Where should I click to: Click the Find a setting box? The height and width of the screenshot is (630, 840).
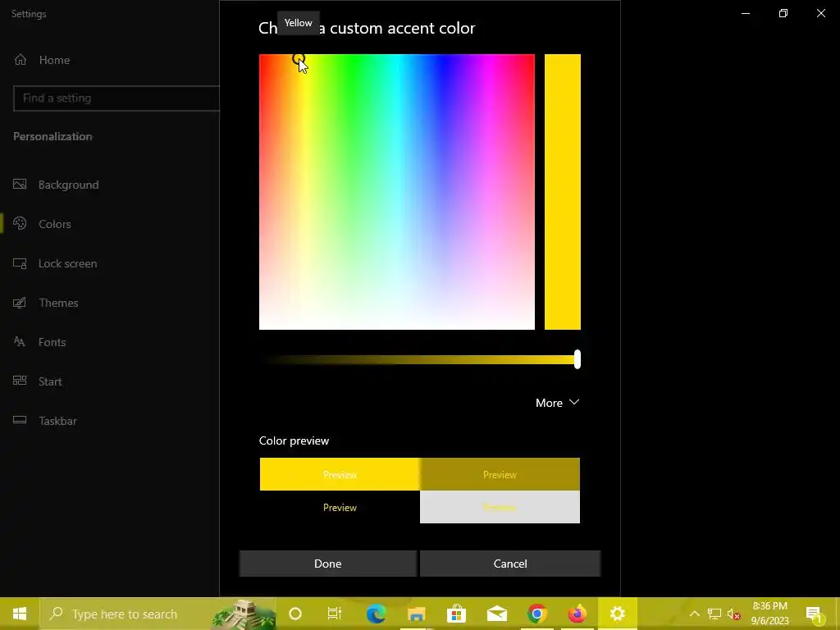pyautogui.click(x=116, y=98)
